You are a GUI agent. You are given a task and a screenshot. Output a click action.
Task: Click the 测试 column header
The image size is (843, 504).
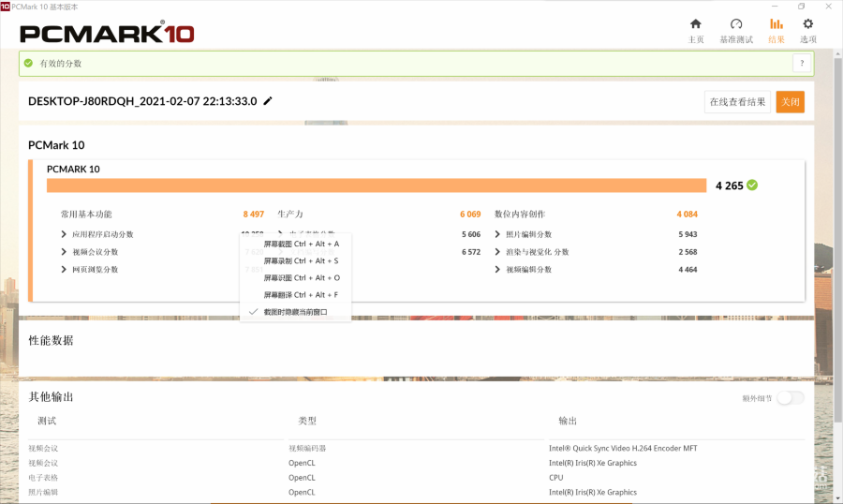coord(47,421)
